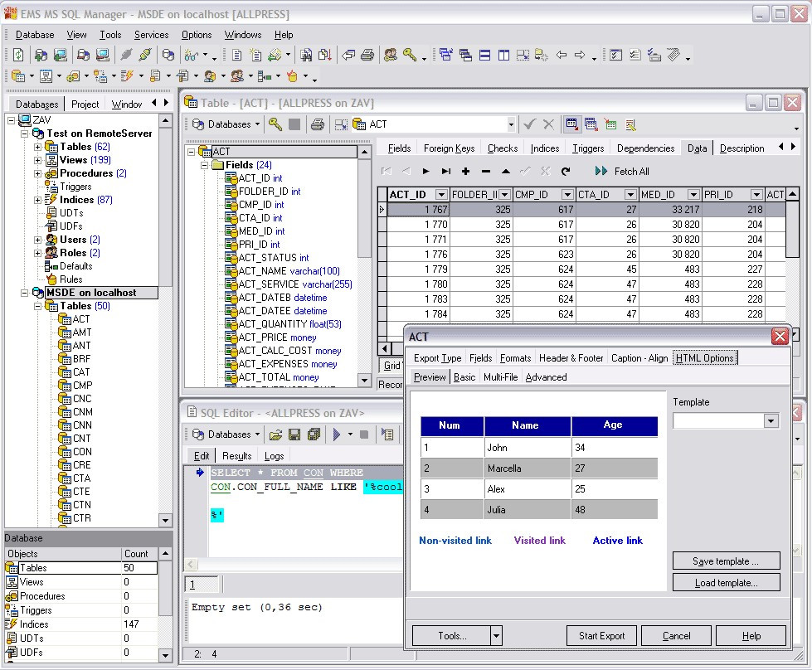Click the cell 33 217 in MED_ID column

(669, 210)
